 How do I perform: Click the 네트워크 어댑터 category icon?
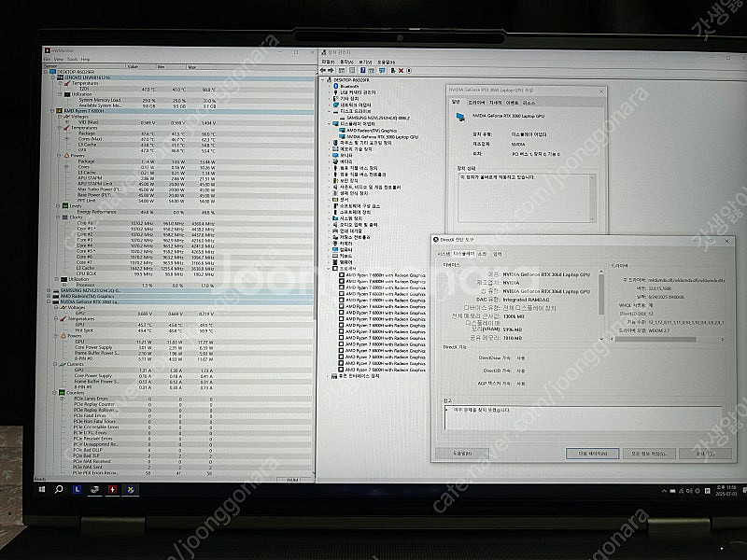coord(335,105)
